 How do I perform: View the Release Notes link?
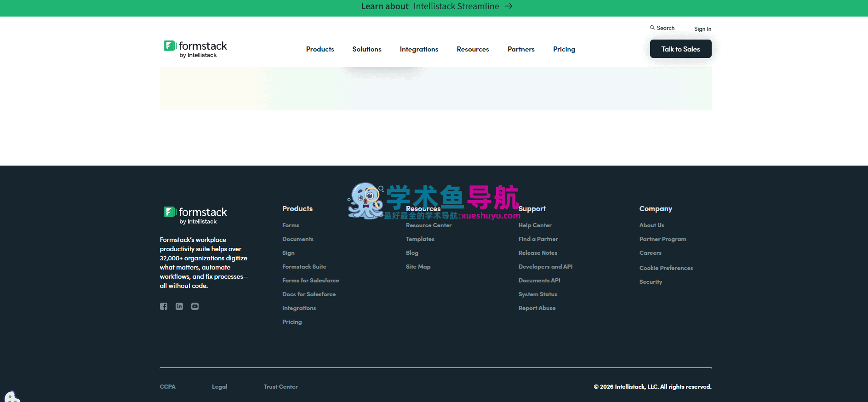point(538,253)
